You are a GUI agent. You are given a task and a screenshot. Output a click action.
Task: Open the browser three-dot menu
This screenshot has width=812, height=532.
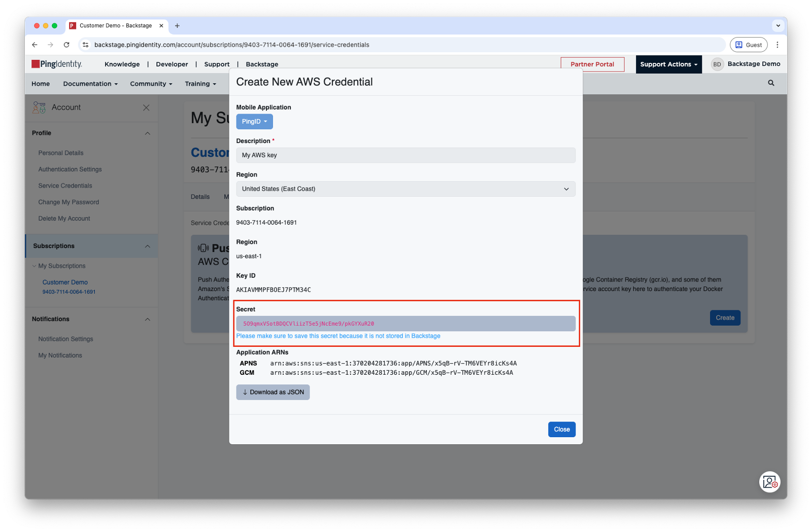click(777, 45)
